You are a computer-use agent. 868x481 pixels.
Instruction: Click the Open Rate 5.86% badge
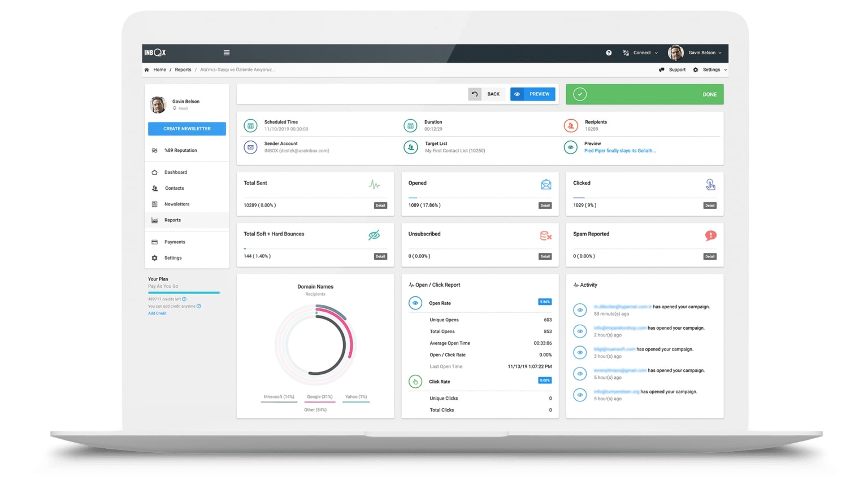click(x=545, y=302)
